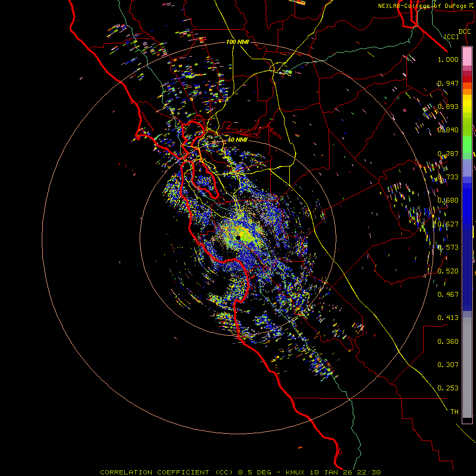
Task: Pick the pink swatch at color bar top
Action: tap(467, 57)
